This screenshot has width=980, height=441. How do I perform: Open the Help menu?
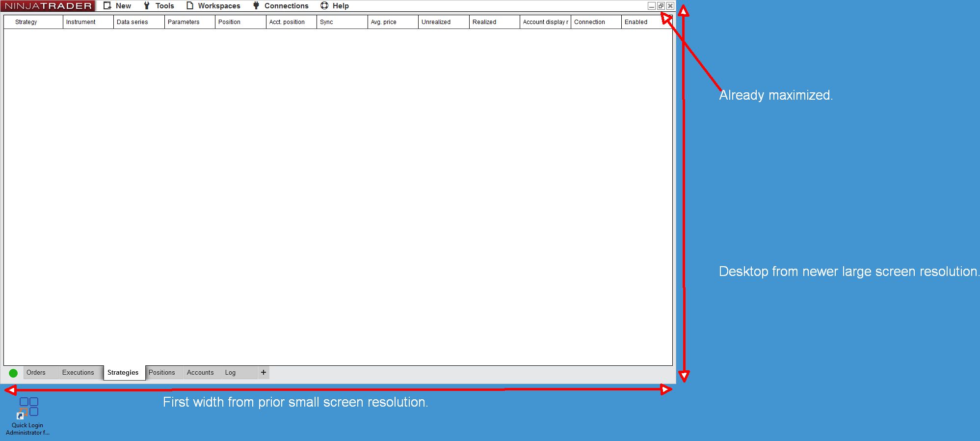pos(341,6)
